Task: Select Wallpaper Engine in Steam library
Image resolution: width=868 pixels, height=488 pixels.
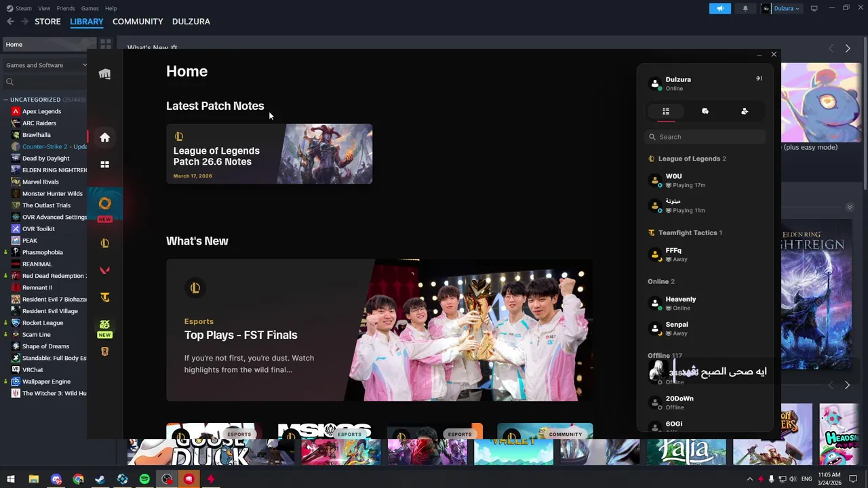Action: pyautogui.click(x=46, y=382)
